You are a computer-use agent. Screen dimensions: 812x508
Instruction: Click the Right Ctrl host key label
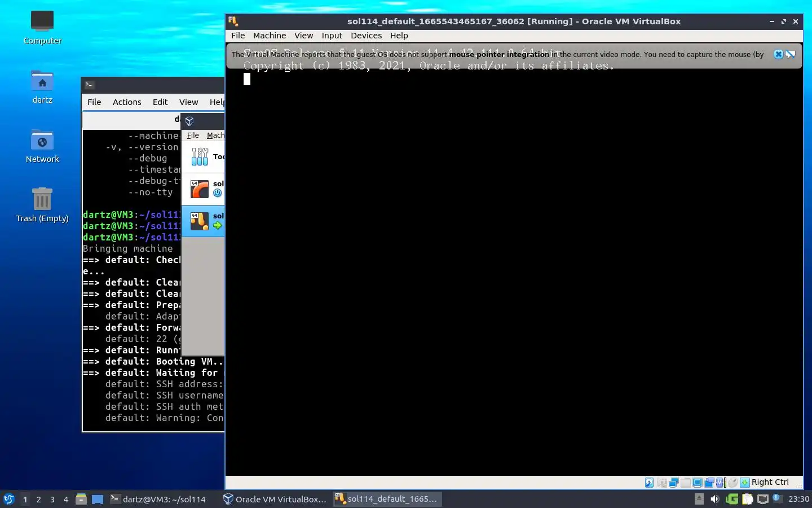tap(770, 482)
